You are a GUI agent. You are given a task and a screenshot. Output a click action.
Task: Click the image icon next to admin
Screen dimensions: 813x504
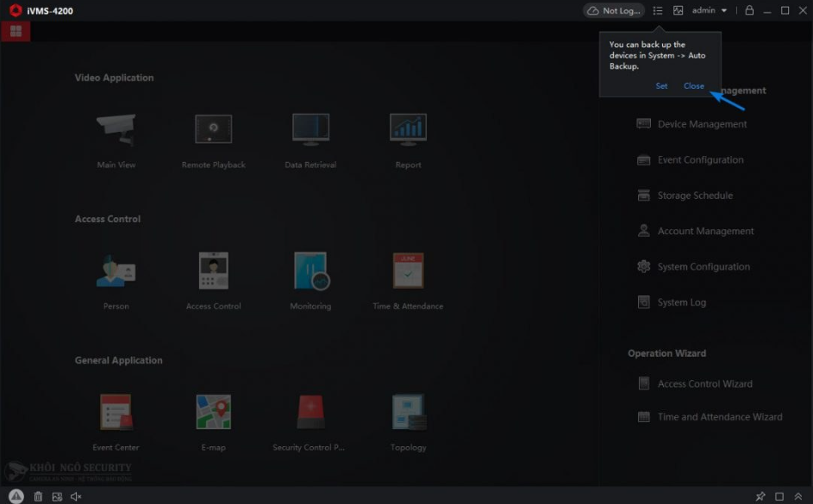[678, 10]
